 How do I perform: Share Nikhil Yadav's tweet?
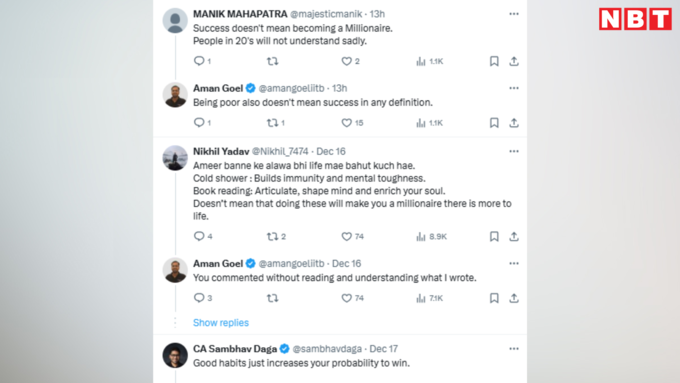[x=514, y=236]
